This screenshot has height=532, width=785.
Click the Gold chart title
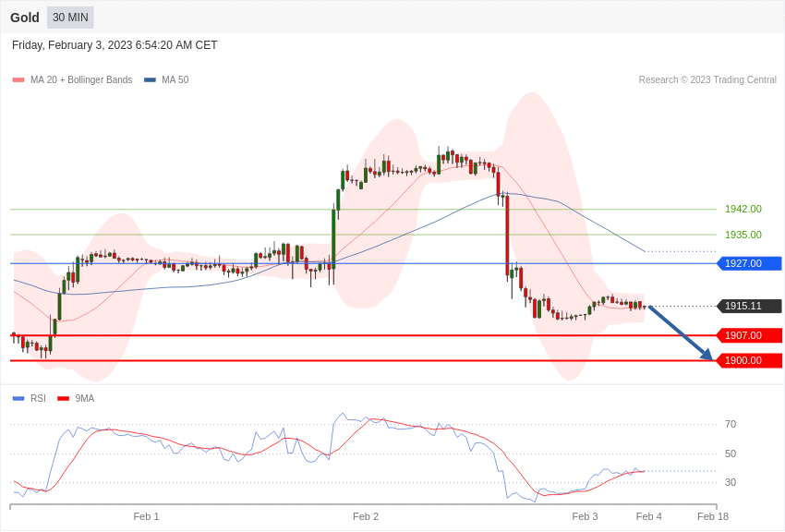point(25,18)
